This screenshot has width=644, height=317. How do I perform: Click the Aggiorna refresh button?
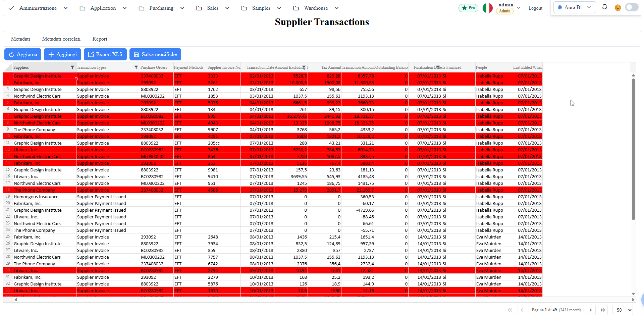(x=23, y=54)
